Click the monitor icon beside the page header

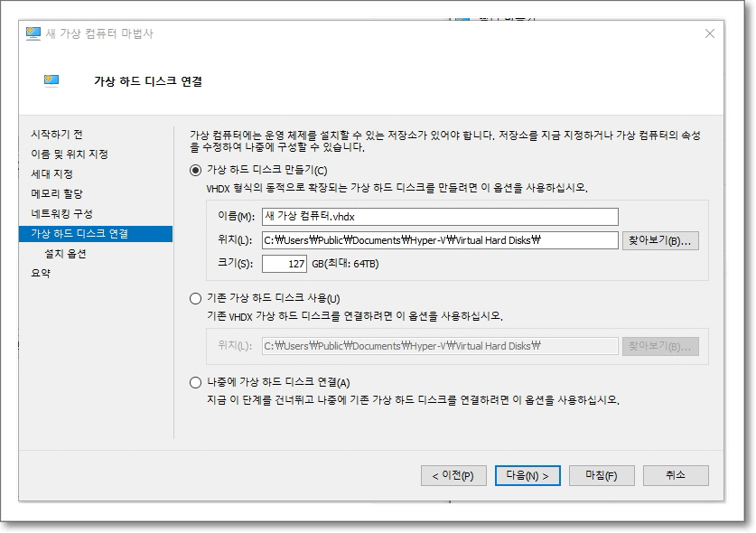point(51,81)
